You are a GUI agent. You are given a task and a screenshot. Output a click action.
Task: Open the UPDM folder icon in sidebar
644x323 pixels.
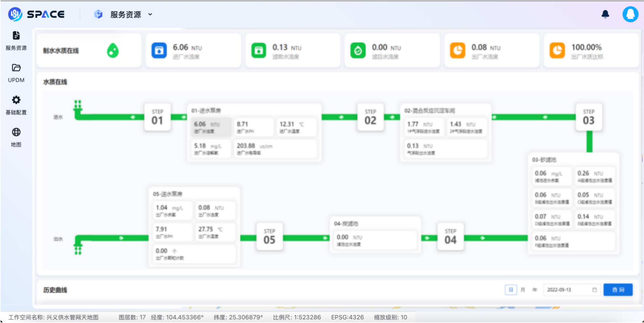pos(16,68)
